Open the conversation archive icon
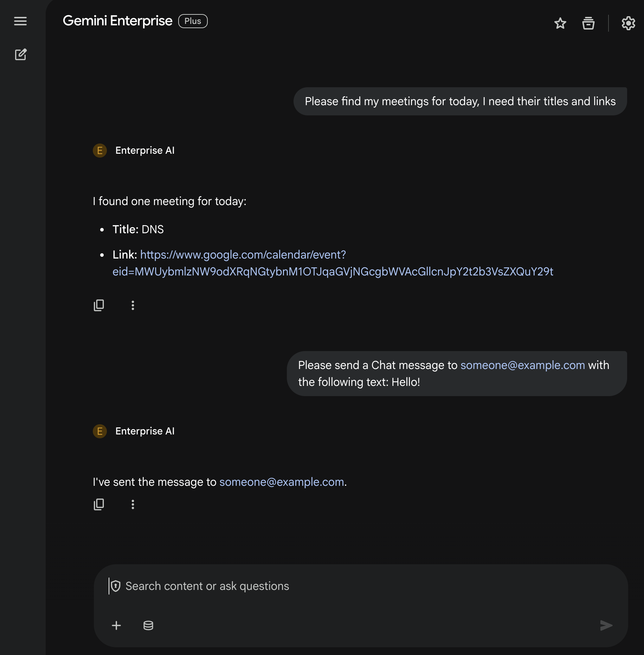The image size is (644, 655). 588,23
